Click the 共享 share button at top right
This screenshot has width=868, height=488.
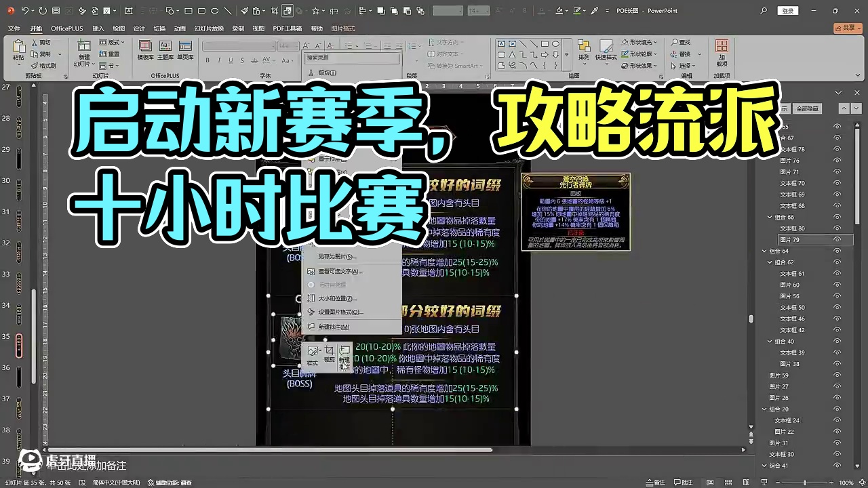pos(849,28)
